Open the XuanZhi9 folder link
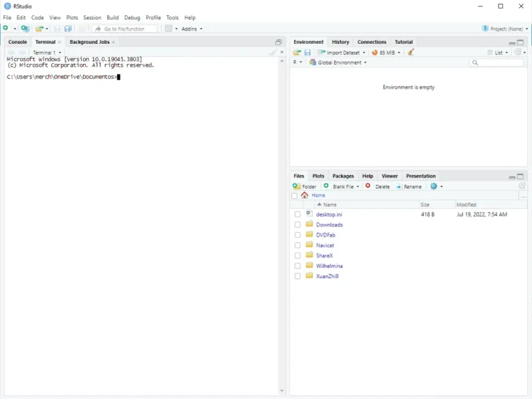This screenshot has width=532, height=399. (327, 276)
